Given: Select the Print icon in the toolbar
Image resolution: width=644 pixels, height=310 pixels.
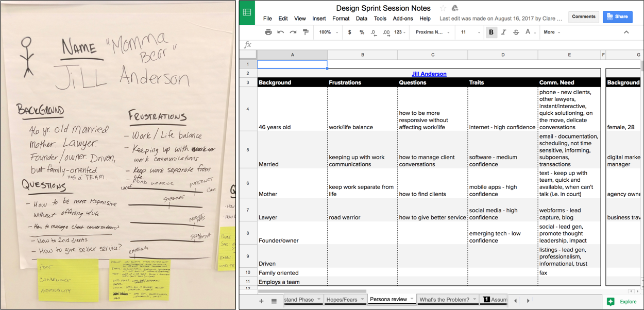Looking at the screenshot, I should pos(268,32).
